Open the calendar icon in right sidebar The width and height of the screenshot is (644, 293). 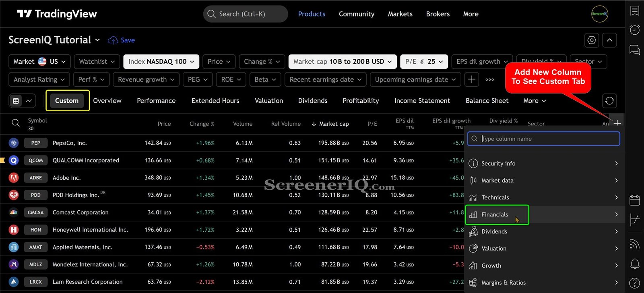tap(635, 200)
